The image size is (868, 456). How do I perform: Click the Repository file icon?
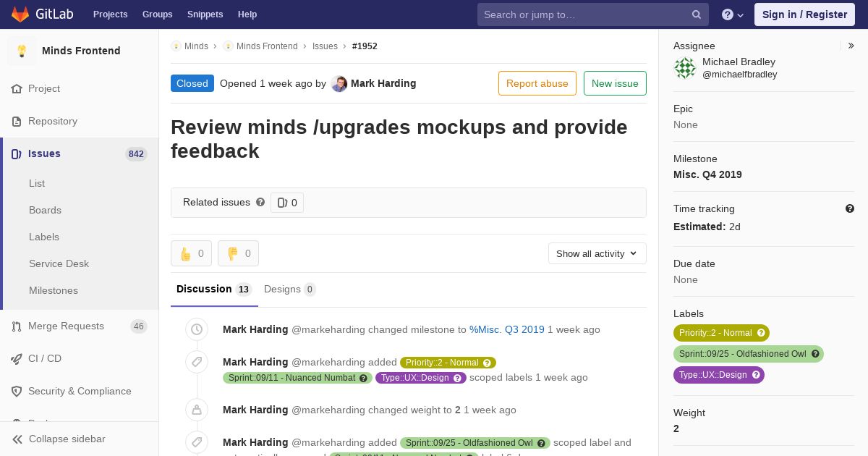[17, 121]
